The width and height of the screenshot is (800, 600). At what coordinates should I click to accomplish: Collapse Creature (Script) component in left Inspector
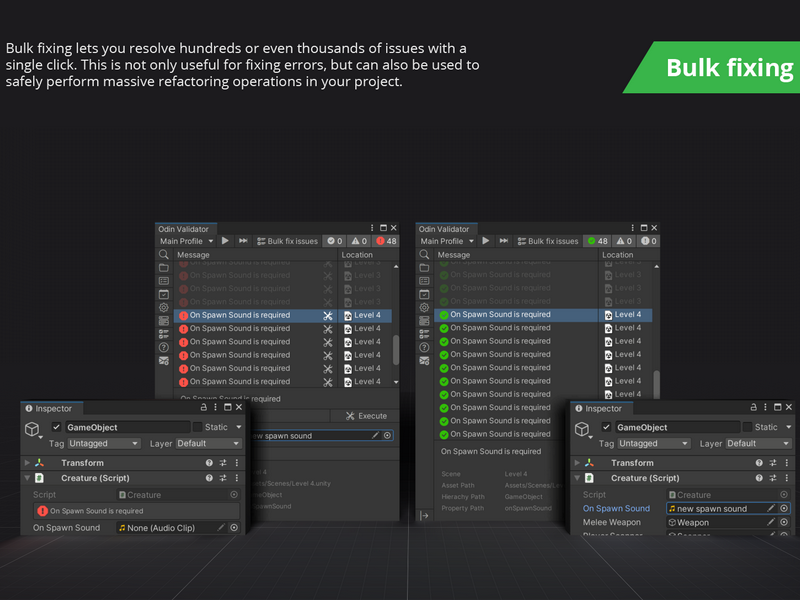[27, 478]
